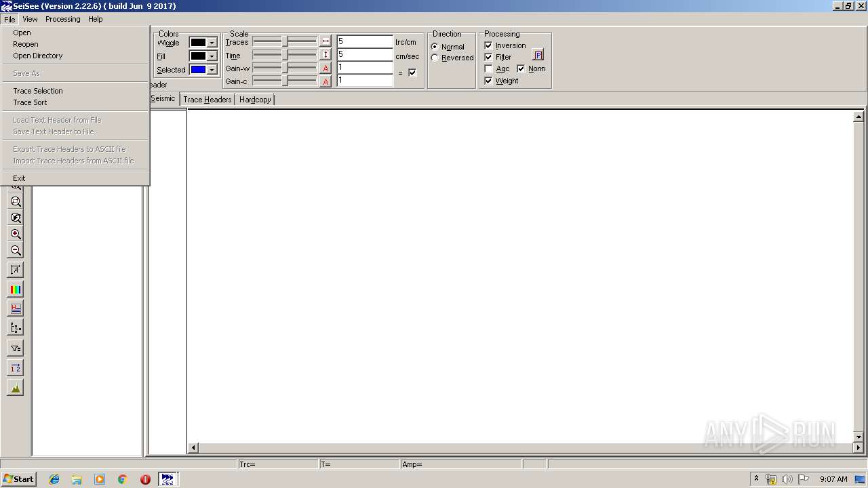Open Internet Explorer from the taskbar
Viewport: 868px width, 488px height.
pos(54,479)
